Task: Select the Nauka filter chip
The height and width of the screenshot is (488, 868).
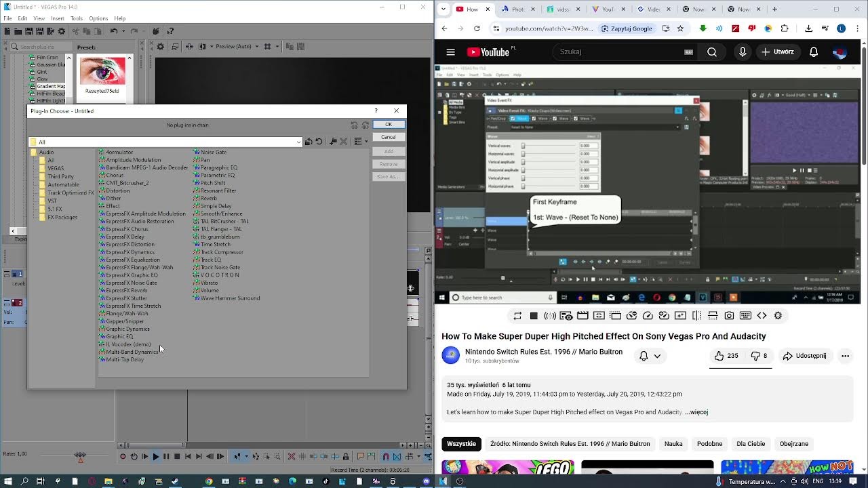Action: 673,444
